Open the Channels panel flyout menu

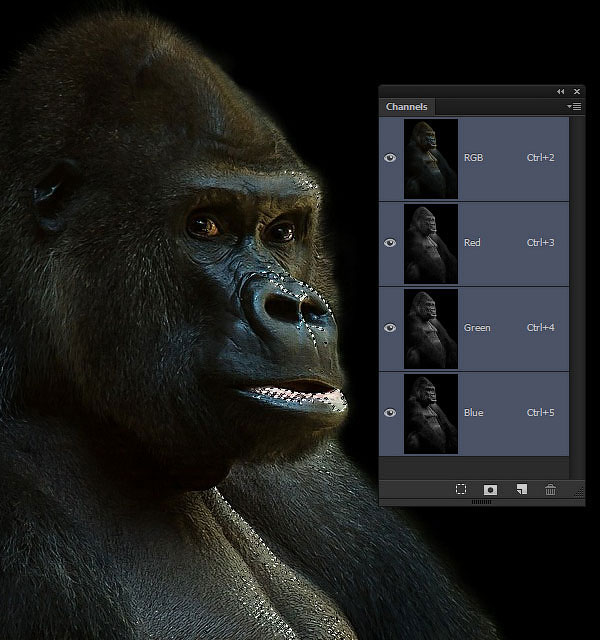click(x=574, y=107)
